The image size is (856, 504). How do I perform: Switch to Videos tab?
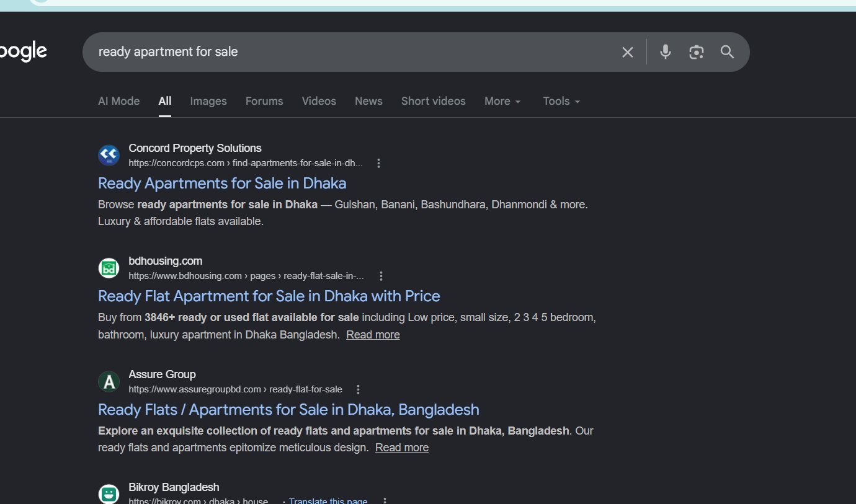(x=319, y=101)
